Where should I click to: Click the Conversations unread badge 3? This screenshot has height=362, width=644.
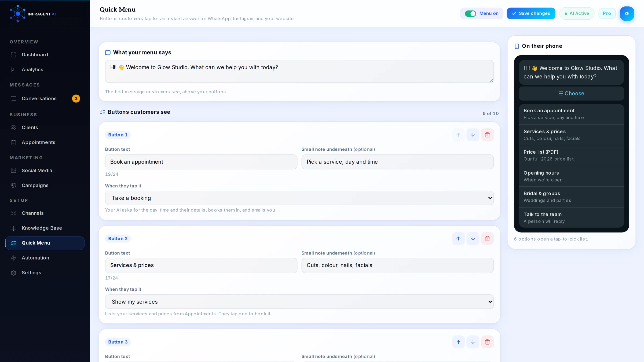click(x=76, y=99)
